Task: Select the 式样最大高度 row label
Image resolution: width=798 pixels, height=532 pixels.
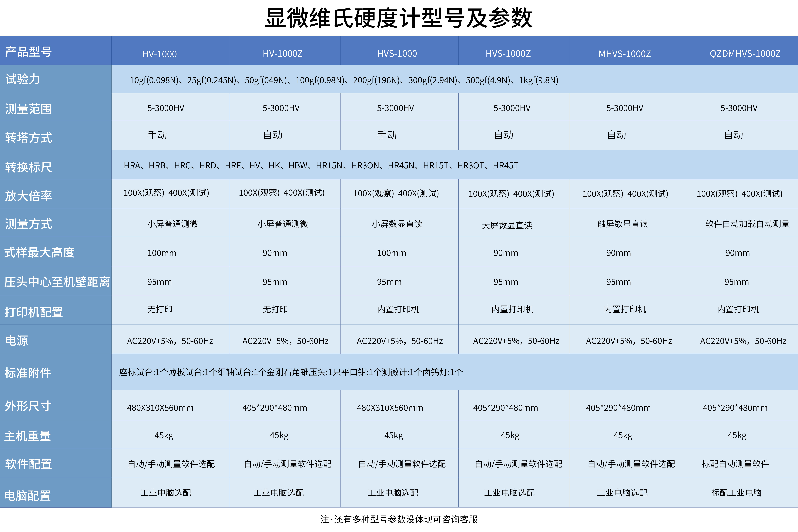Action: point(39,252)
